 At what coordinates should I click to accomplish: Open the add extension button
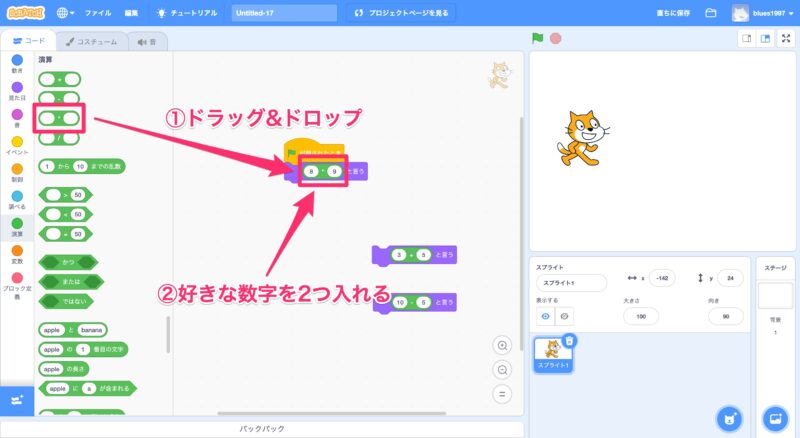coord(16,399)
